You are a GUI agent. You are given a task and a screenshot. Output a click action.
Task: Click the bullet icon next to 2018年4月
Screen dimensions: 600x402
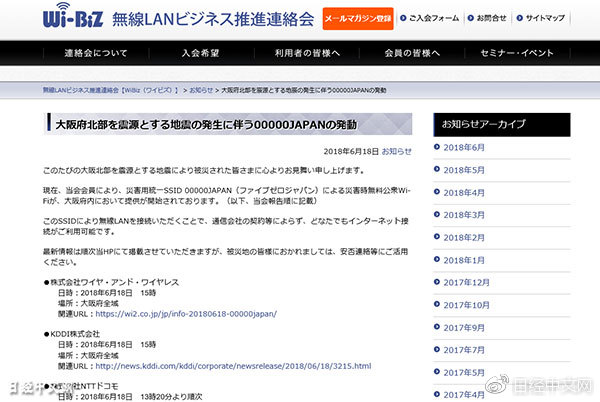437,192
